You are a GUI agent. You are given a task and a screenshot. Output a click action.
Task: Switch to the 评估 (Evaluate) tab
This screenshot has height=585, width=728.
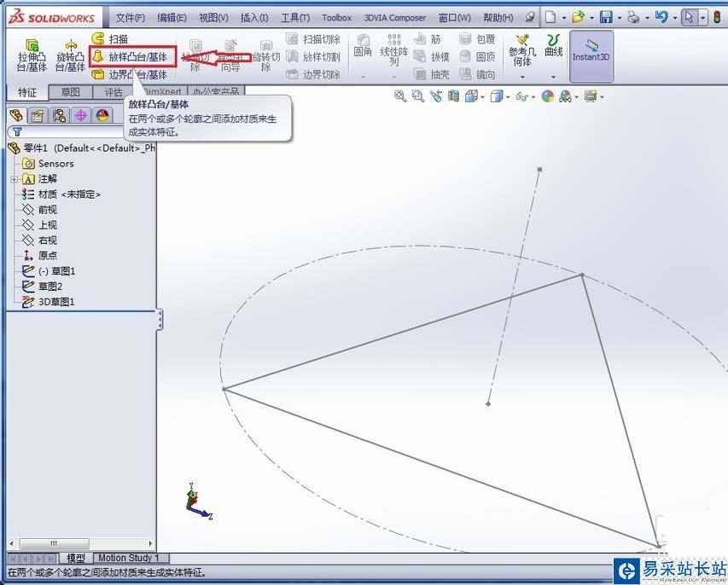(x=112, y=92)
